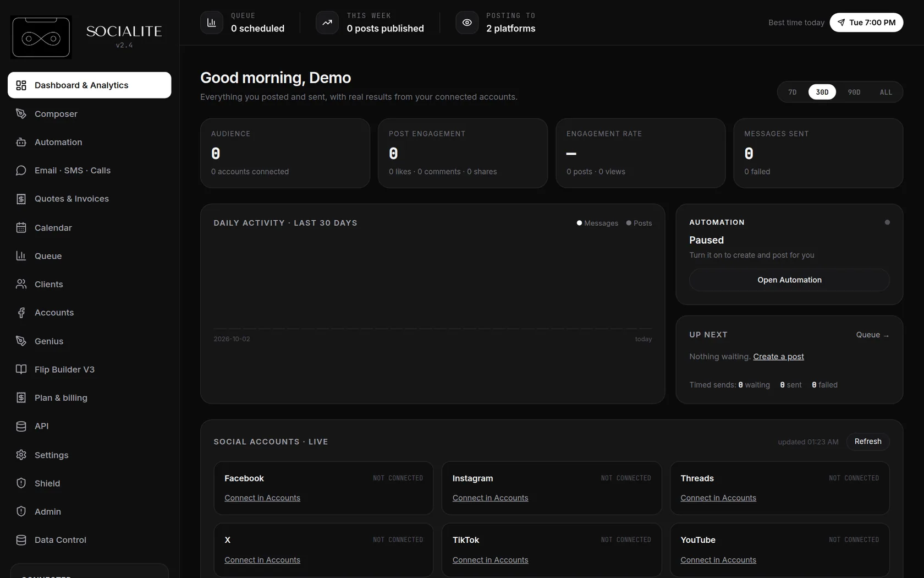Click the Calendar icon in sidebar
The height and width of the screenshot is (578, 924).
(x=21, y=228)
